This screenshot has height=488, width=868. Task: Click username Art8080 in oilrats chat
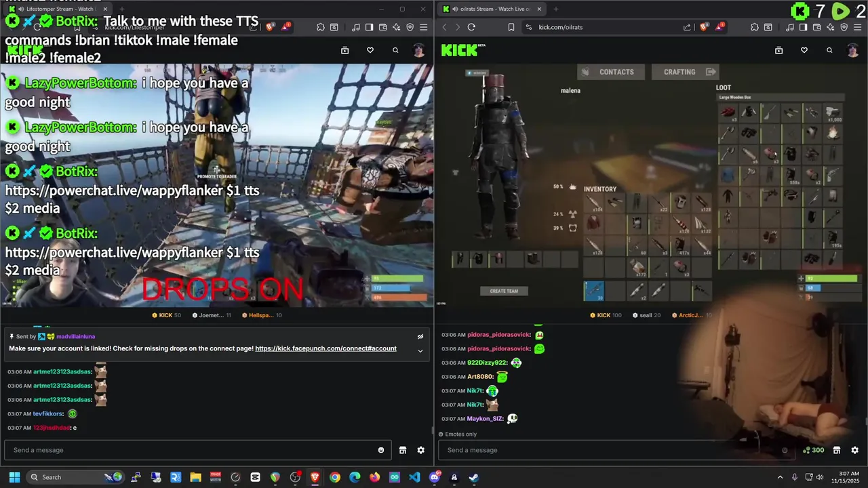480,377
